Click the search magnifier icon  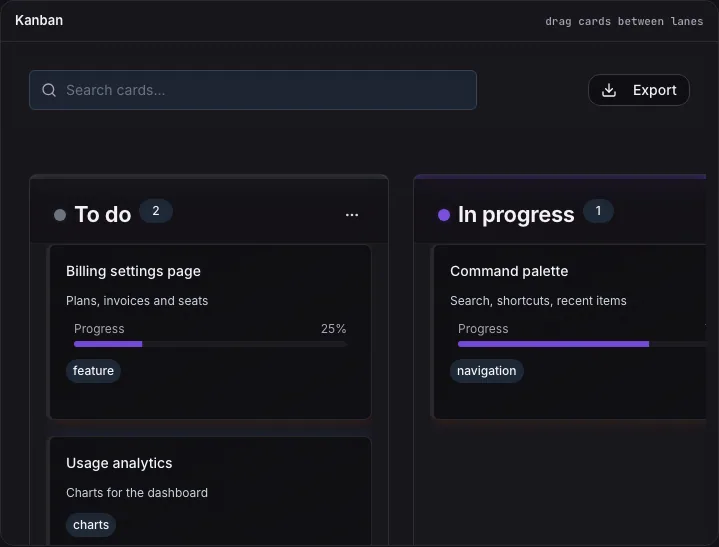click(x=49, y=90)
